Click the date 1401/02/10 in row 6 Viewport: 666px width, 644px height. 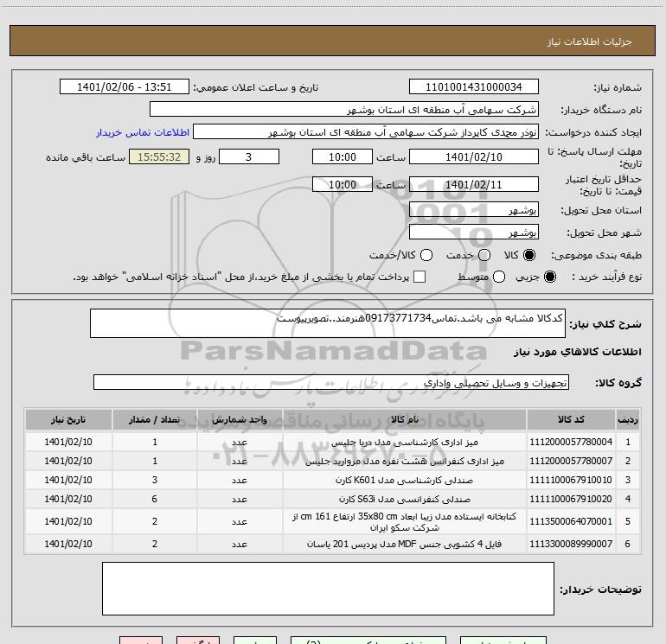pos(68,545)
